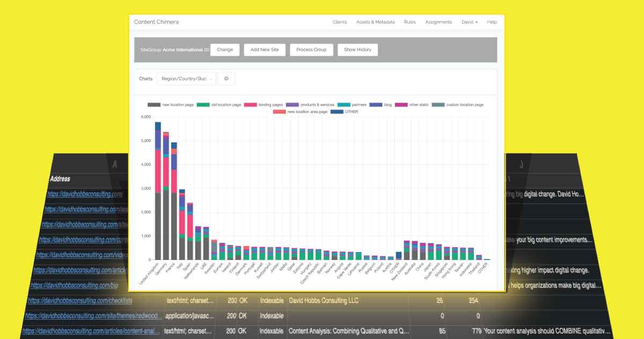Screen dimensions: 644x339
Task: Click the chart settings gear icon
Action: (x=226, y=78)
